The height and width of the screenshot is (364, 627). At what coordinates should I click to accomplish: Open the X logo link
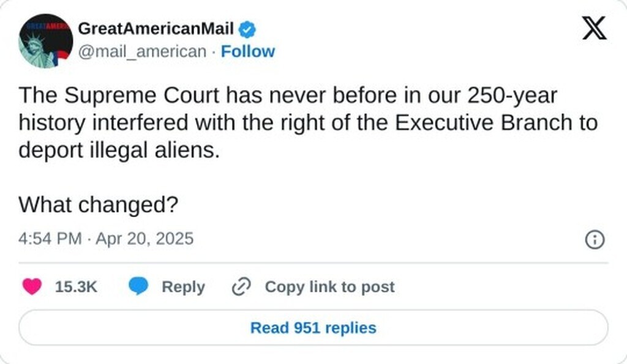(x=594, y=28)
